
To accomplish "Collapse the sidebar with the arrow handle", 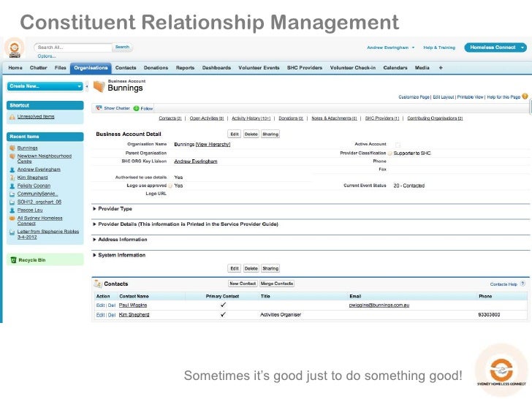I will point(86,86).
